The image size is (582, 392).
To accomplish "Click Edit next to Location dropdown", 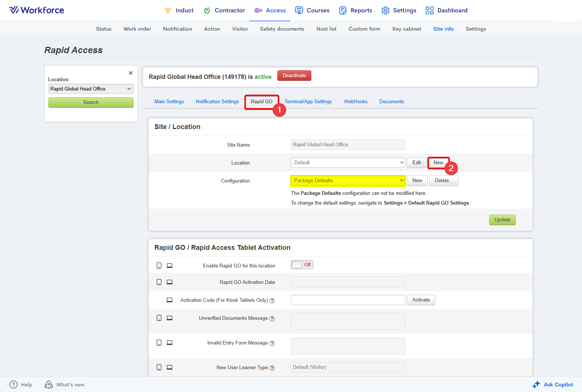I will [x=417, y=163].
